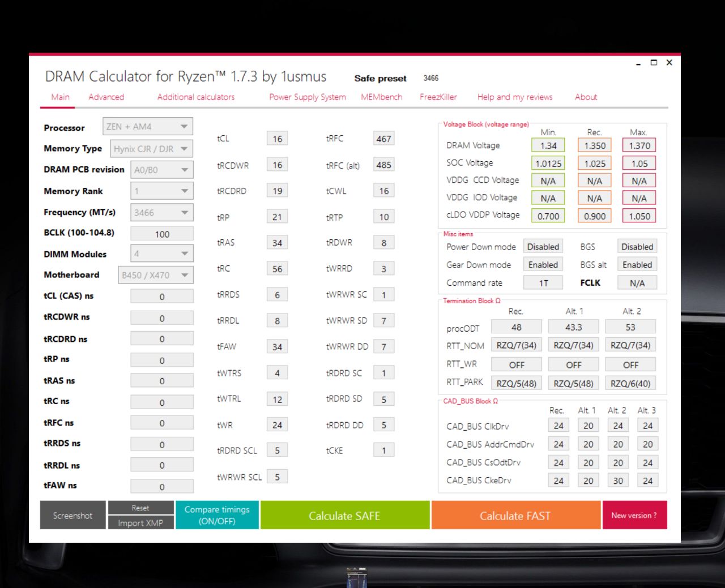Viewport: 725px width, 588px height.
Task: Click Command rate 1T value
Action: [543, 282]
